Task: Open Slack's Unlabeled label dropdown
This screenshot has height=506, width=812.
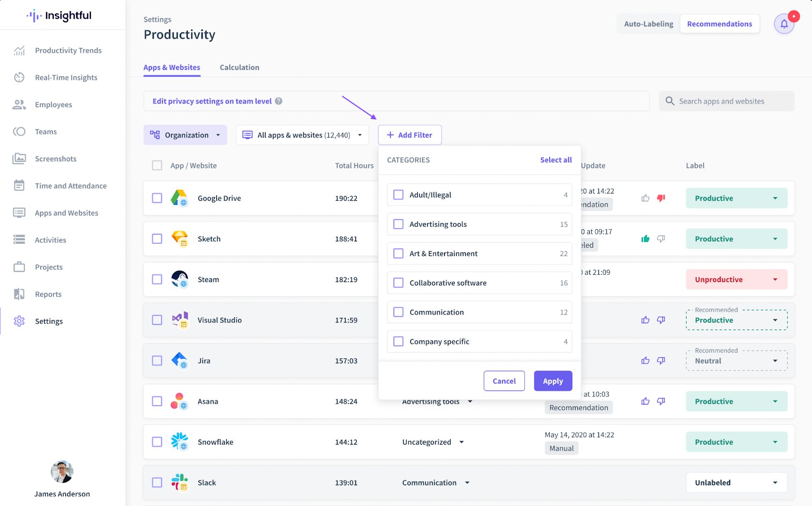Action: click(736, 483)
